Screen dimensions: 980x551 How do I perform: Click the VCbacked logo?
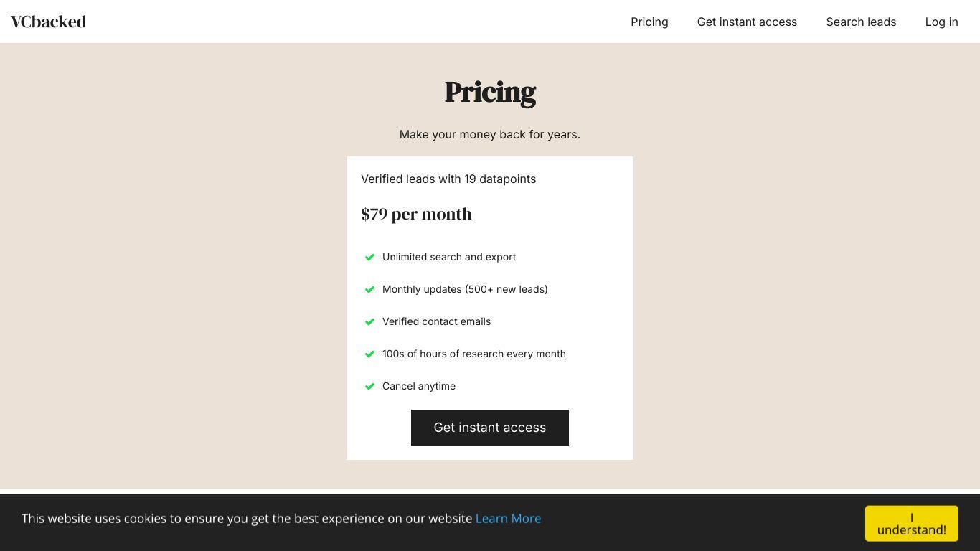click(48, 22)
